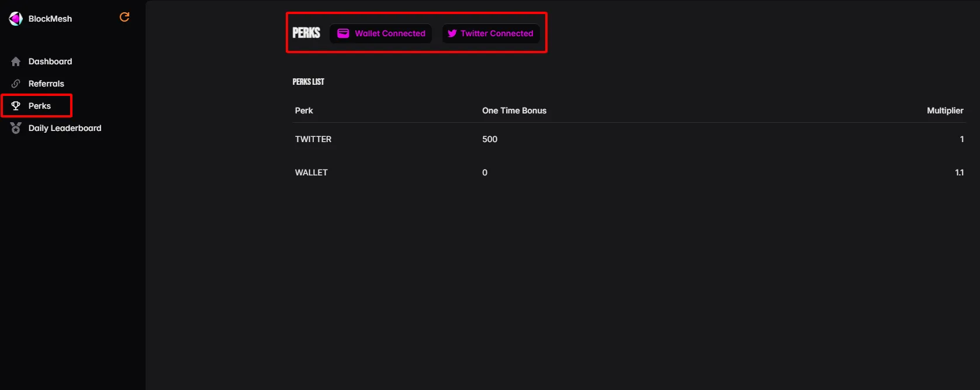Click the Perk column header

(x=304, y=111)
